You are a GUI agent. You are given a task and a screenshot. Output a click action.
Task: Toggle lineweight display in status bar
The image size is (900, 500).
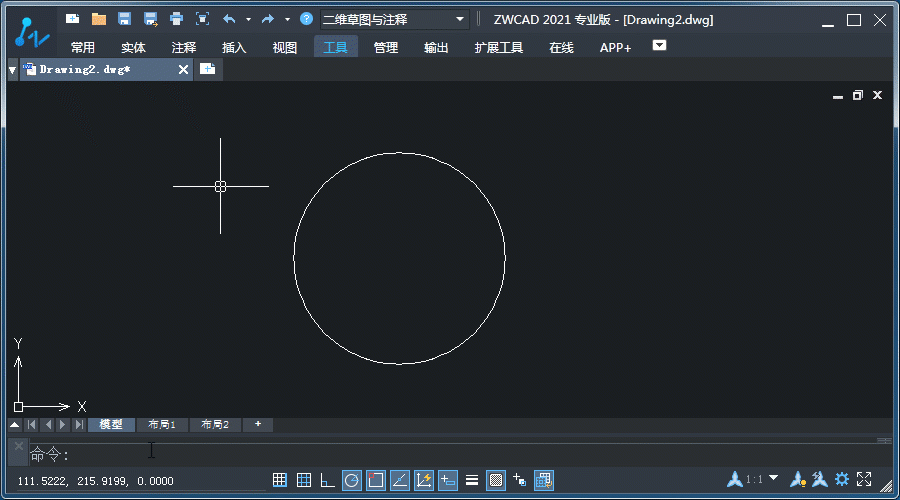472,480
